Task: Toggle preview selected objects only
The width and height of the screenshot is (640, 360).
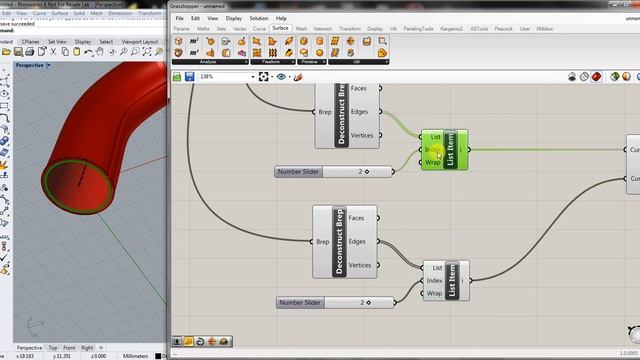Action: (615, 77)
